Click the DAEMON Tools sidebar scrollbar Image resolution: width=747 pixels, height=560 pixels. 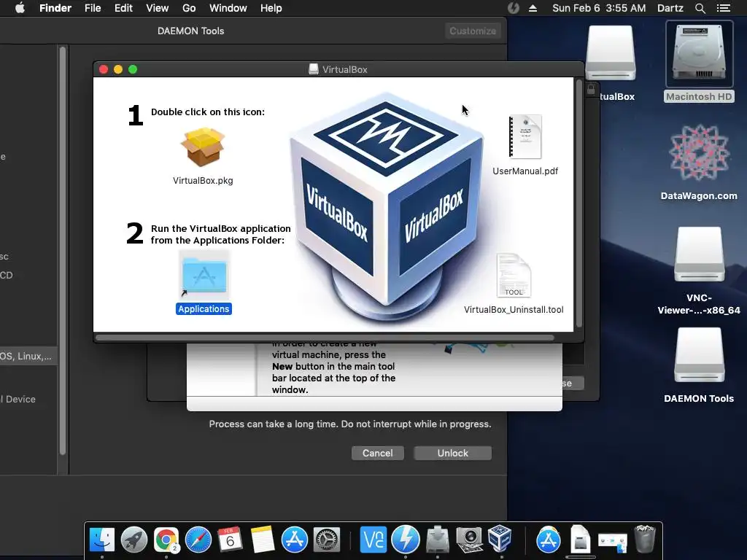click(63, 251)
